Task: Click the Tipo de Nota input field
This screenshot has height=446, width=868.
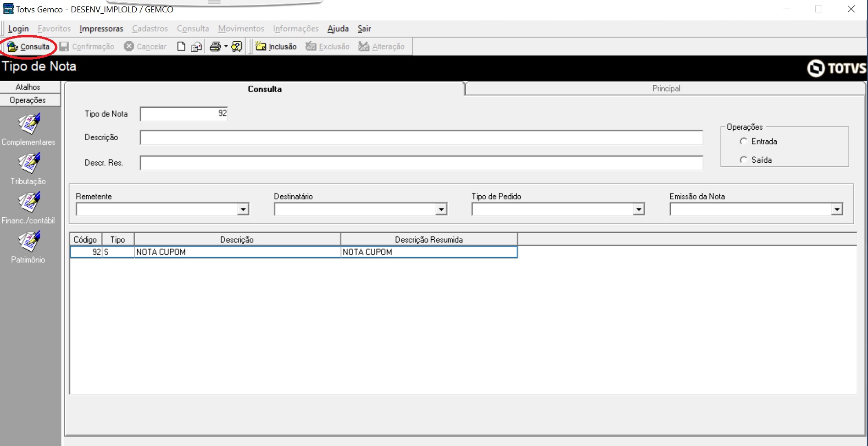Action: (x=184, y=114)
